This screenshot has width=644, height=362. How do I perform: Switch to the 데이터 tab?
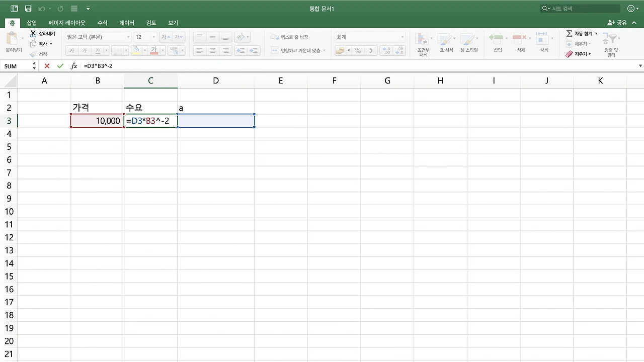click(x=127, y=23)
